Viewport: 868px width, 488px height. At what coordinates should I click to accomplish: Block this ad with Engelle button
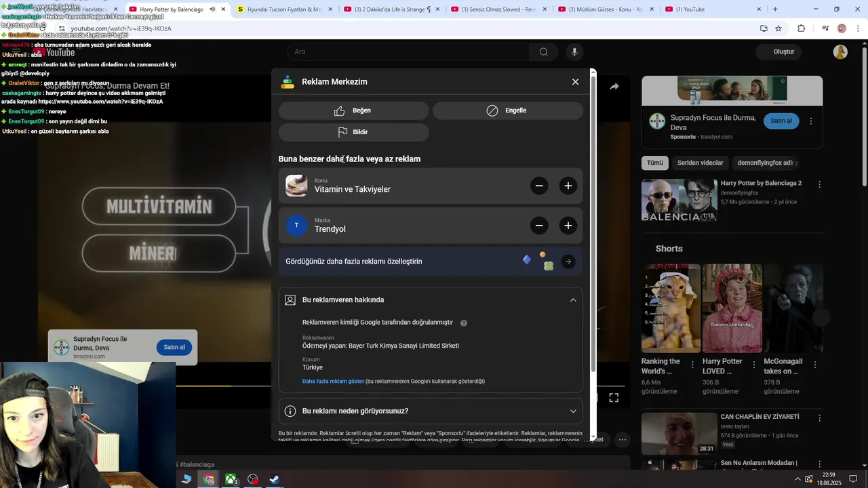pyautogui.click(x=508, y=110)
